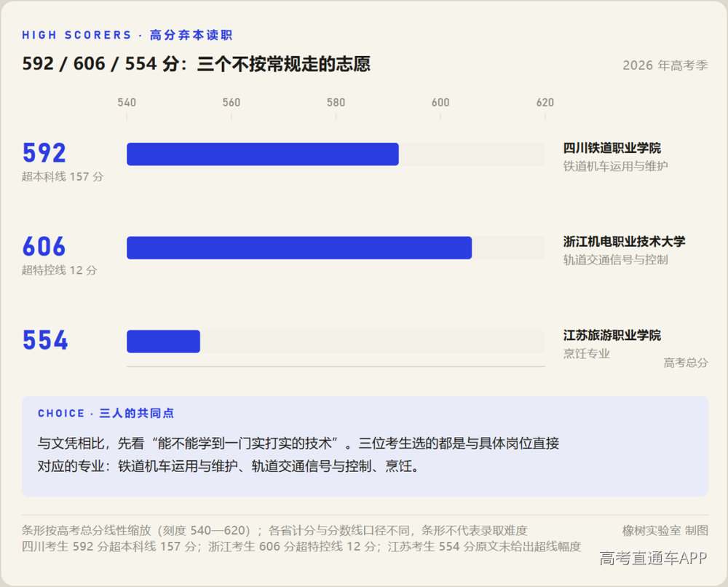Image resolution: width=728 pixels, height=587 pixels.
Task: Click the 554 score bar
Action: tap(163, 342)
